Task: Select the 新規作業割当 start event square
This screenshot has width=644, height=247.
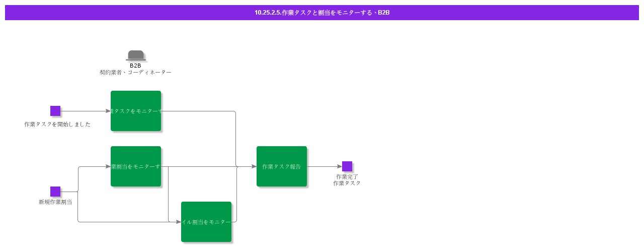Action: tap(55, 192)
